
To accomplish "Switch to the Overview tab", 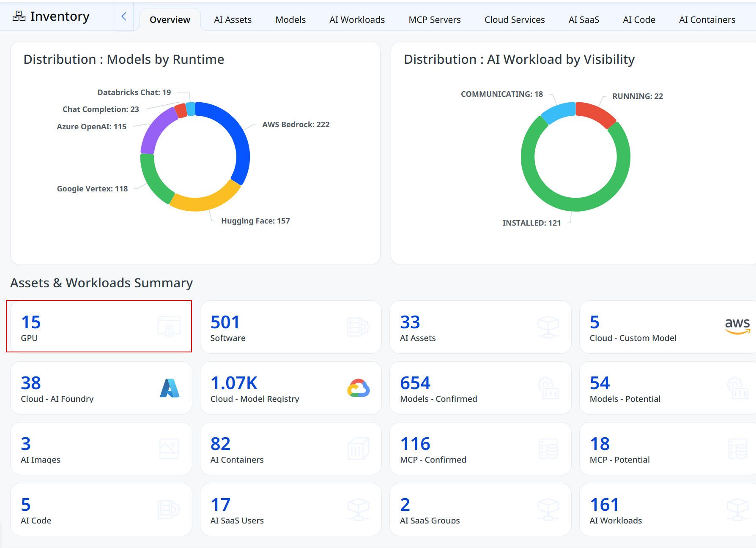I will (x=170, y=19).
